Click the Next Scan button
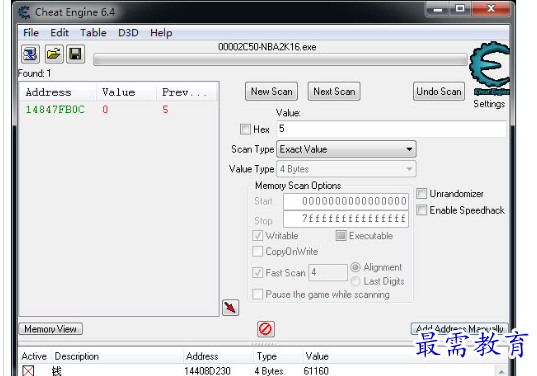 coord(334,91)
